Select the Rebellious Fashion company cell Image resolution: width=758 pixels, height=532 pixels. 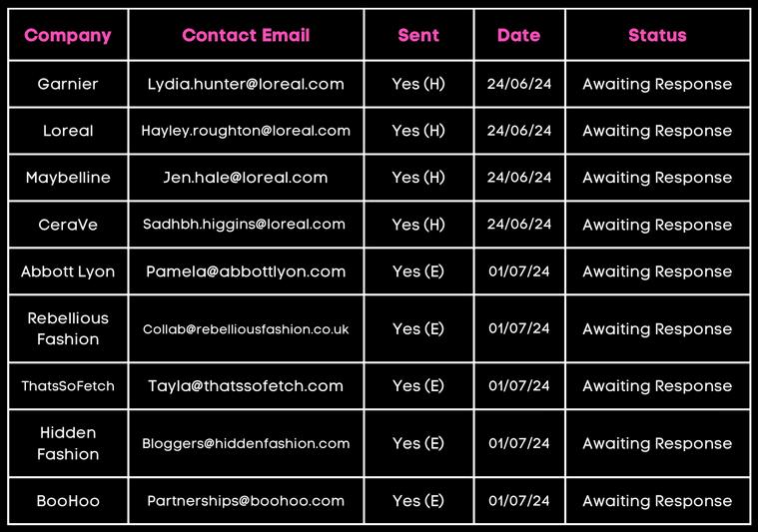pos(68,328)
